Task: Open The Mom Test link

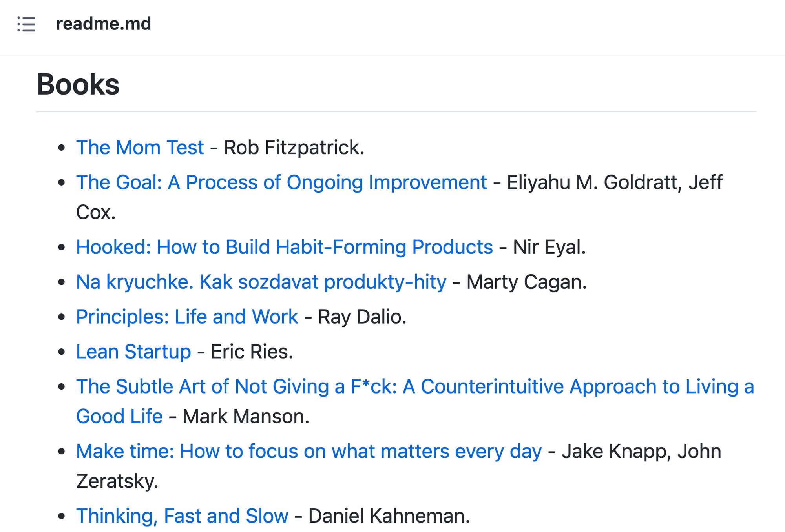Action: point(140,148)
